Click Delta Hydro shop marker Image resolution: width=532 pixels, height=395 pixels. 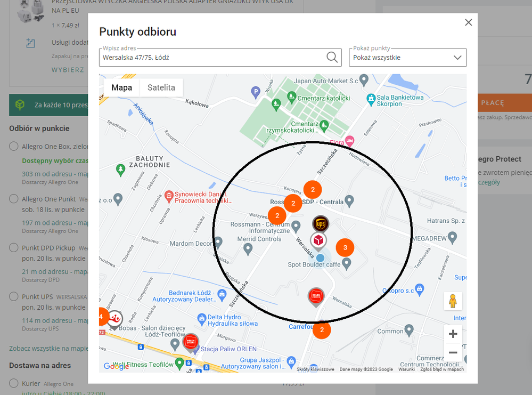[x=202, y=319]
